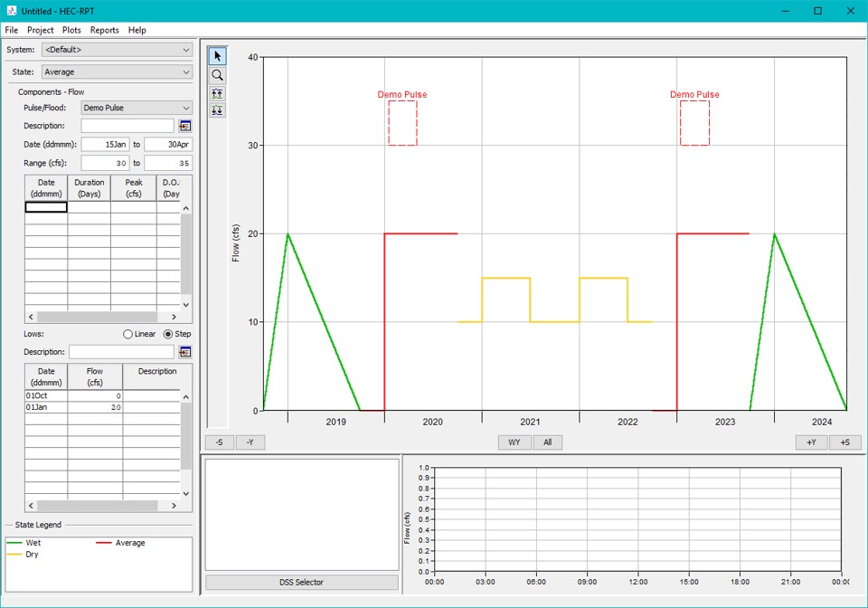The width and height of the screenshot is (868, 608).
Task: Click the end date field showing 30Apr
Action: click(168, 145)
